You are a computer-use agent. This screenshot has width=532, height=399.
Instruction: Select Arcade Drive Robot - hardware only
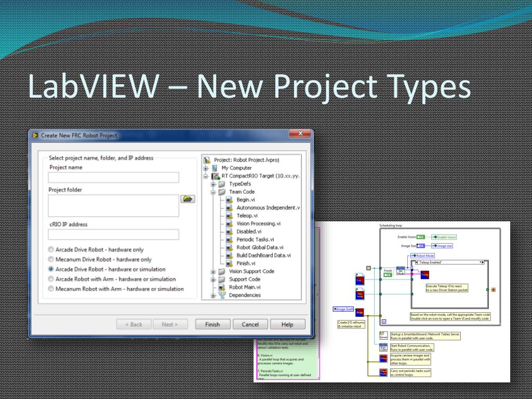pos(51,250)
